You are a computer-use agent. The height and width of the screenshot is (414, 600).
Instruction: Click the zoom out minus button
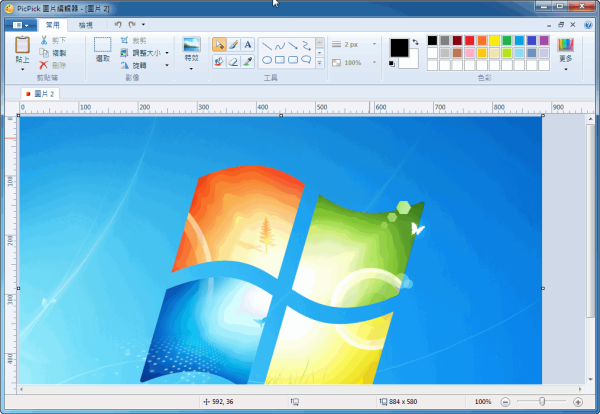(505, 402)
